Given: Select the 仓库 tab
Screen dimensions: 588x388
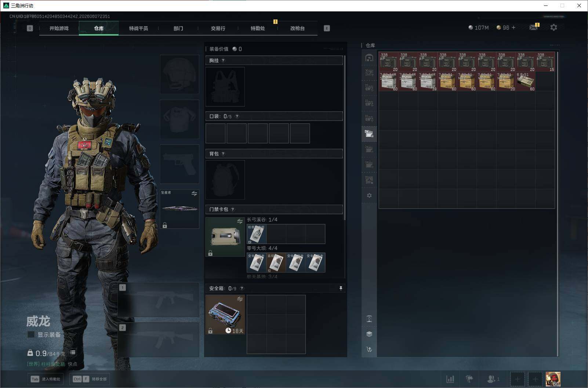Looking at the screenshot, I should pyautogui.click(x=99, y=28).
